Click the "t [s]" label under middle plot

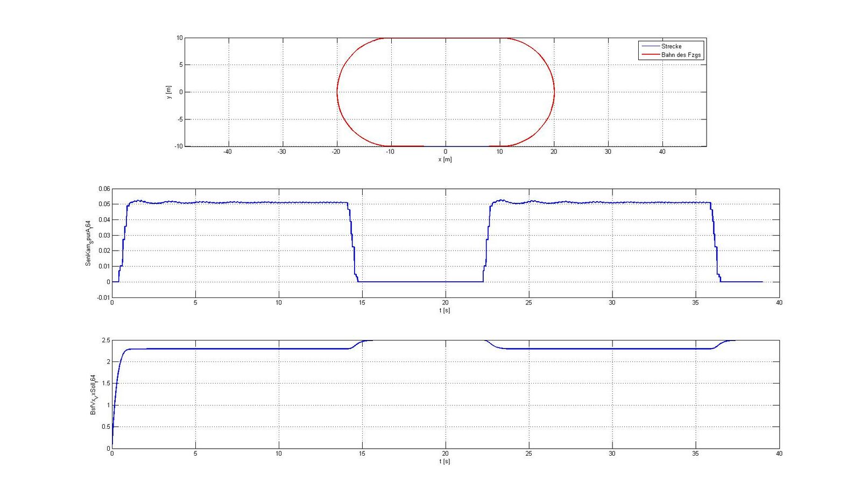(x=444, y=310)
